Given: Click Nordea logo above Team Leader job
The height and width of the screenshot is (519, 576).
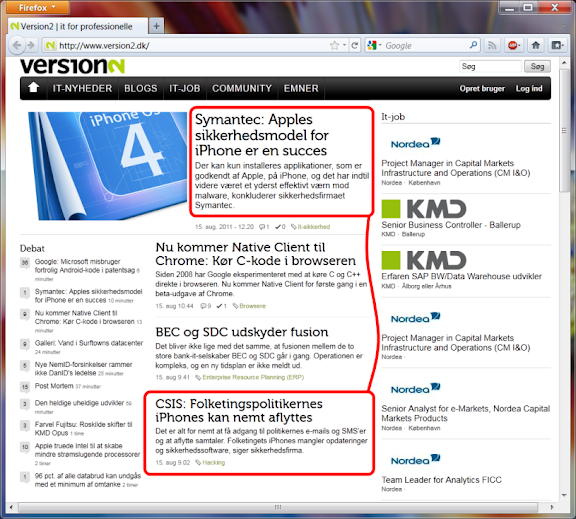Looking at the screenshot, I should (x=415, y=460).
